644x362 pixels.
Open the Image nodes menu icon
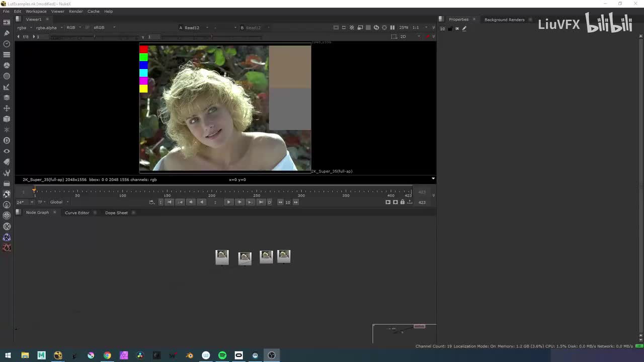coord(7,22)
